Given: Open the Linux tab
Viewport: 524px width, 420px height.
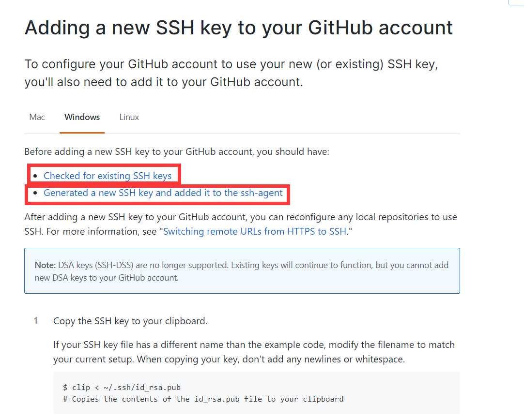Looking at the screenshot, I should [x=129, y=117].
